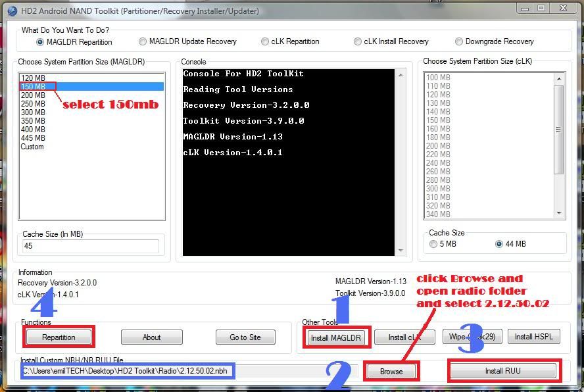Click the HD2 Toolkit title bar app icon

(x=12, y=11)
